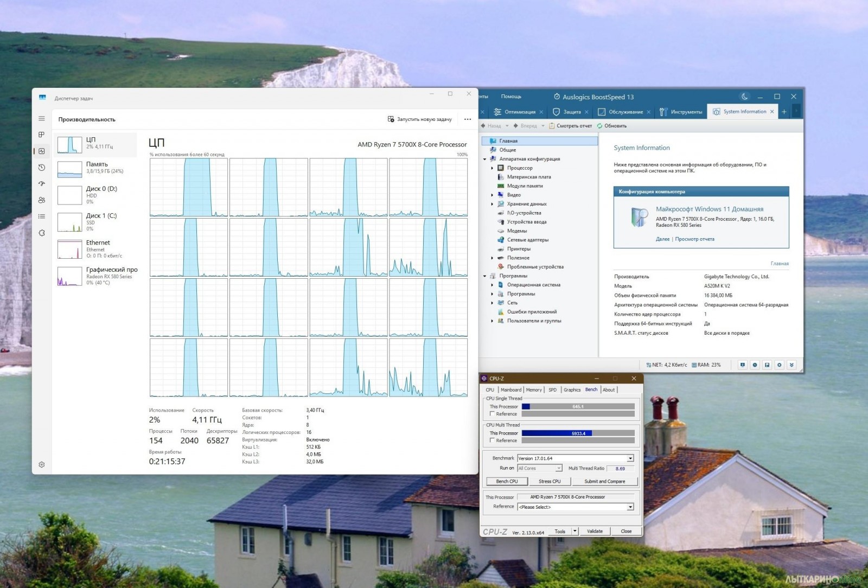Expand the Операционная система tree node
This screenshot has height=588, width=868.
[493, 285]
